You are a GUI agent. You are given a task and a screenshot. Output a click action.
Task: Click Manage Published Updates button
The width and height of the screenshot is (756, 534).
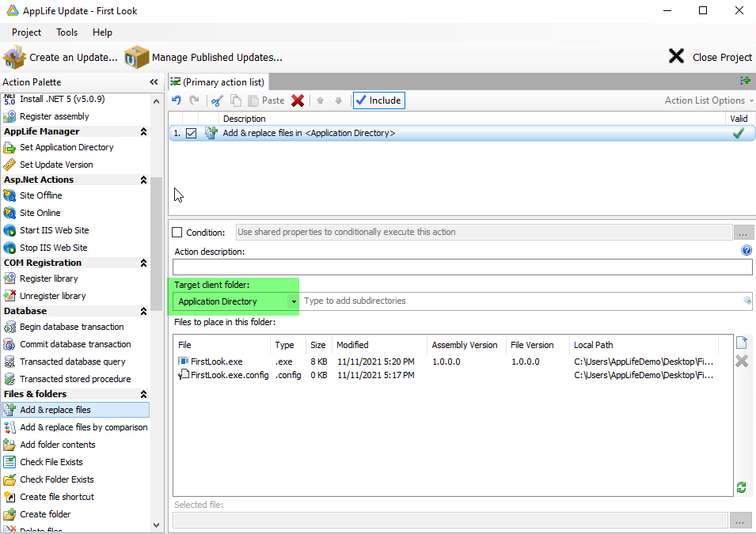pyautogui.click(x=203, y=57)
